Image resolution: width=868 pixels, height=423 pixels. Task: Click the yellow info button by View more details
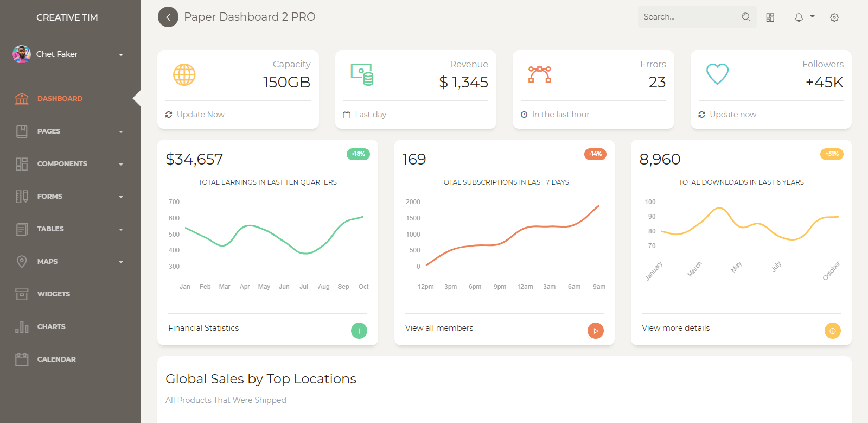pos(833,331)
